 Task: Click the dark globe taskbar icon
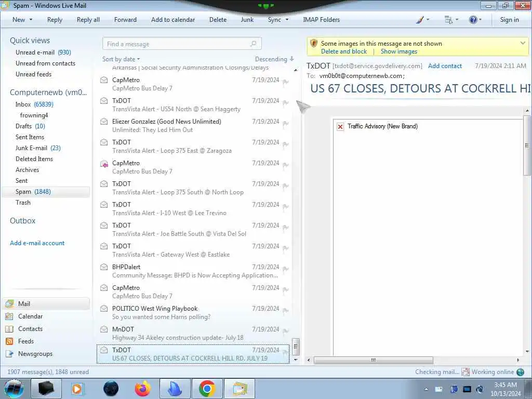(111, 389)
